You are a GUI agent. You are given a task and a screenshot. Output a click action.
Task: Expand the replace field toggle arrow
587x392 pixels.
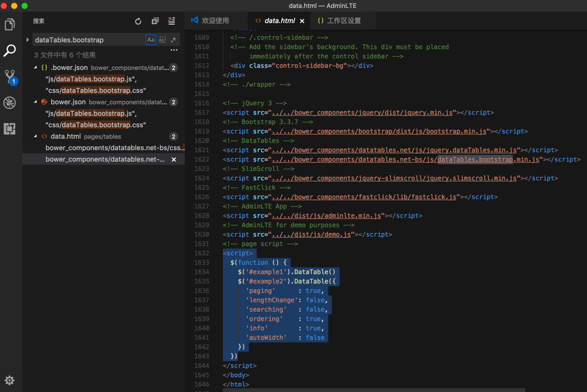[28, 40]
